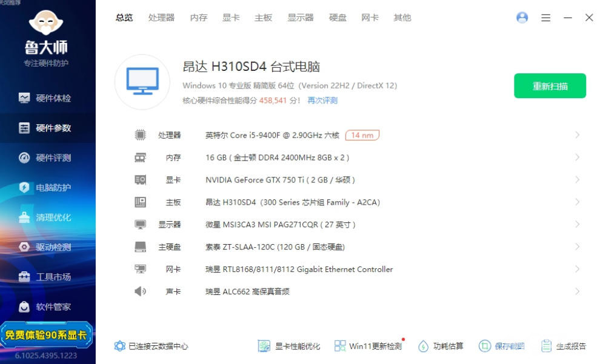Viewport: 603px width, 364px height.
Task: Expand the processor details row arrow
Action: (x=577, y=135)
